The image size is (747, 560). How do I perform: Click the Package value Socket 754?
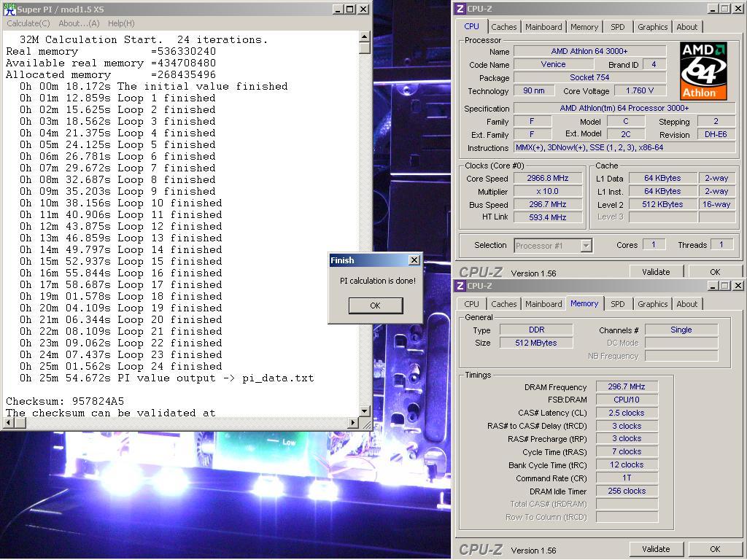589,77
